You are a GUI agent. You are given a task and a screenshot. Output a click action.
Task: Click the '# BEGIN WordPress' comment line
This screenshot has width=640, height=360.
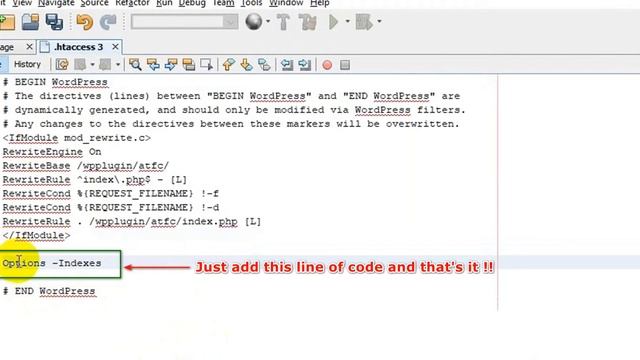point(55,82)
